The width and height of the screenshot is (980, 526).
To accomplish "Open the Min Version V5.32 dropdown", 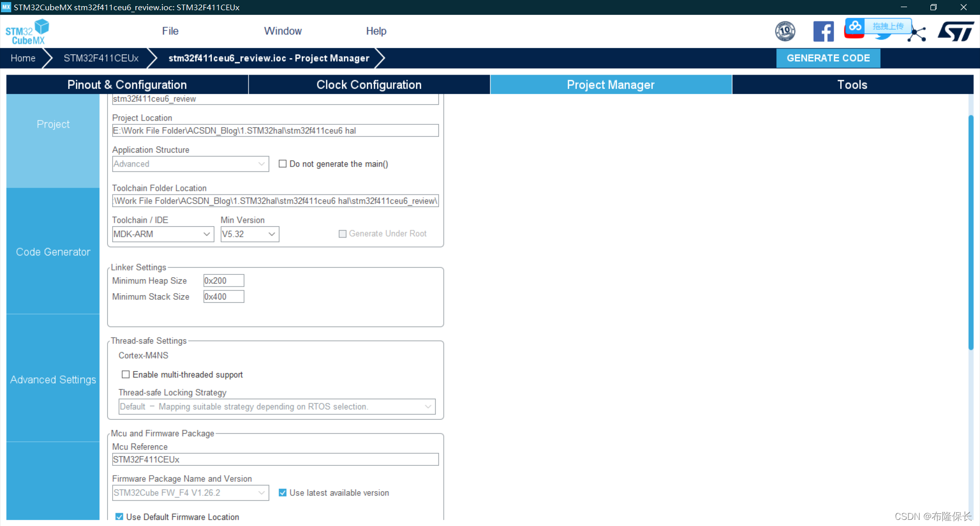I will 250,234.
